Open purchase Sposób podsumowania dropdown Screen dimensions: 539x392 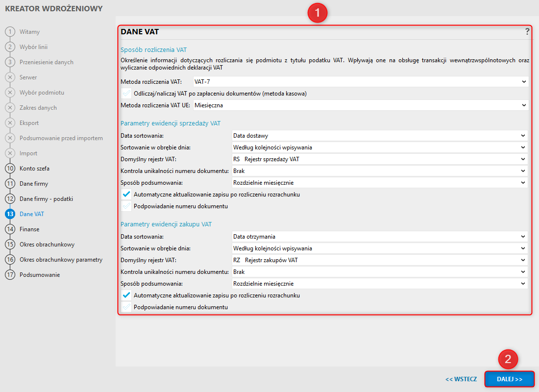click(380, 284)
